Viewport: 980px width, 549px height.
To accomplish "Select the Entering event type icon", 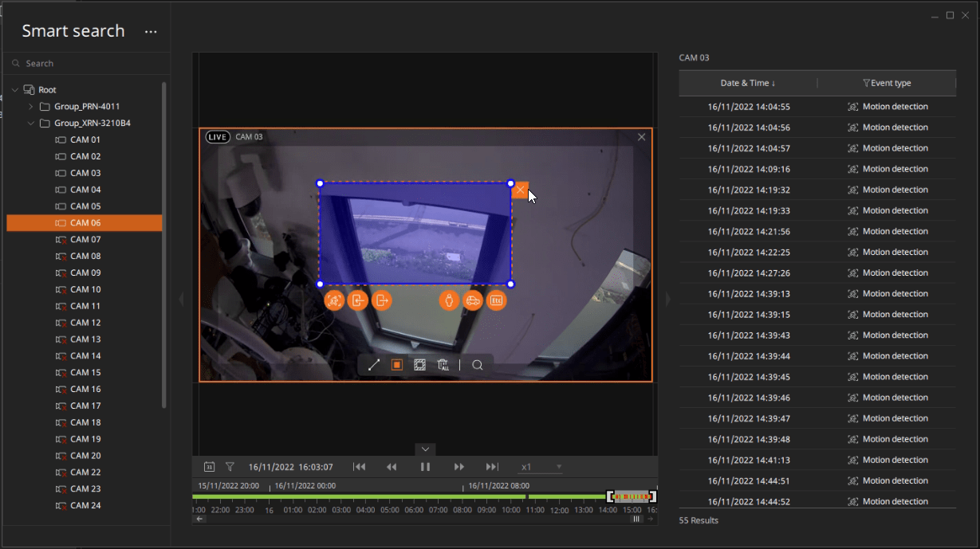I will coord(359,300).
